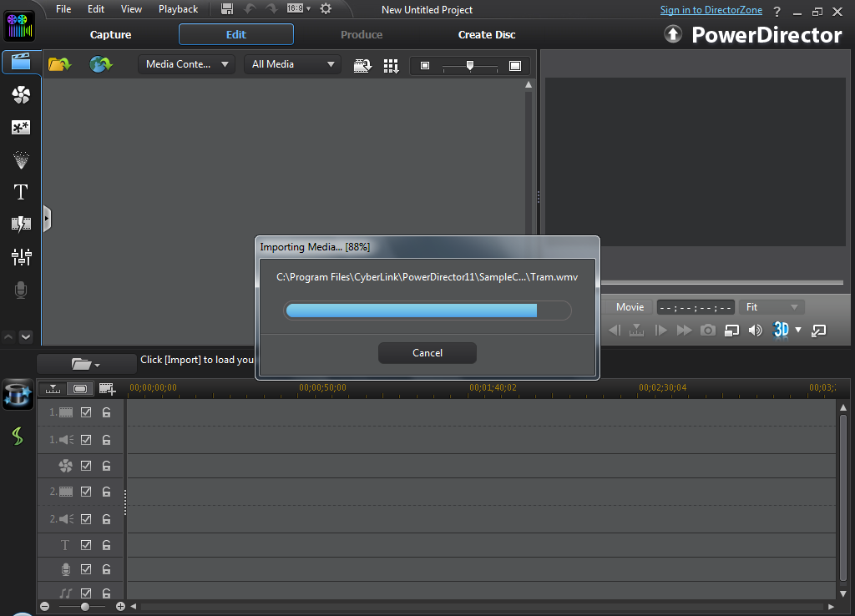
Task: Open the All Media filter dropdown
Action: (x=292, y=64)
